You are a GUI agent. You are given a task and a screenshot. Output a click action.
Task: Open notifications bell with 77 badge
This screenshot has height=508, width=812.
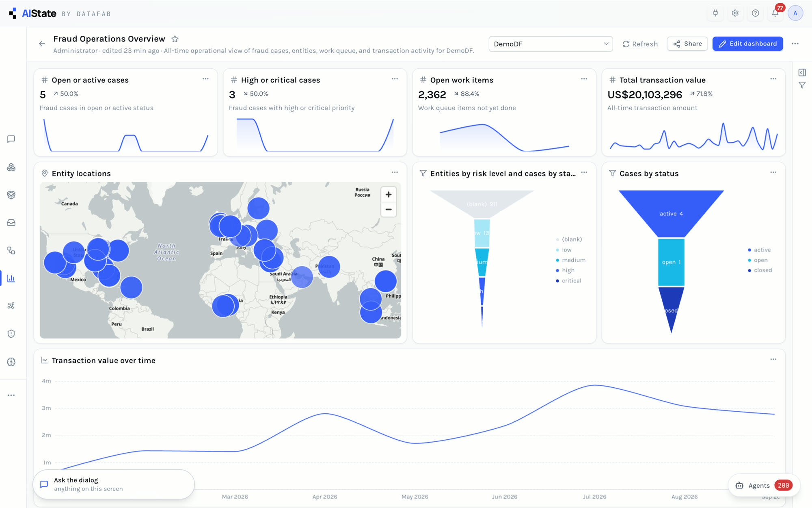tap(775, 13)
